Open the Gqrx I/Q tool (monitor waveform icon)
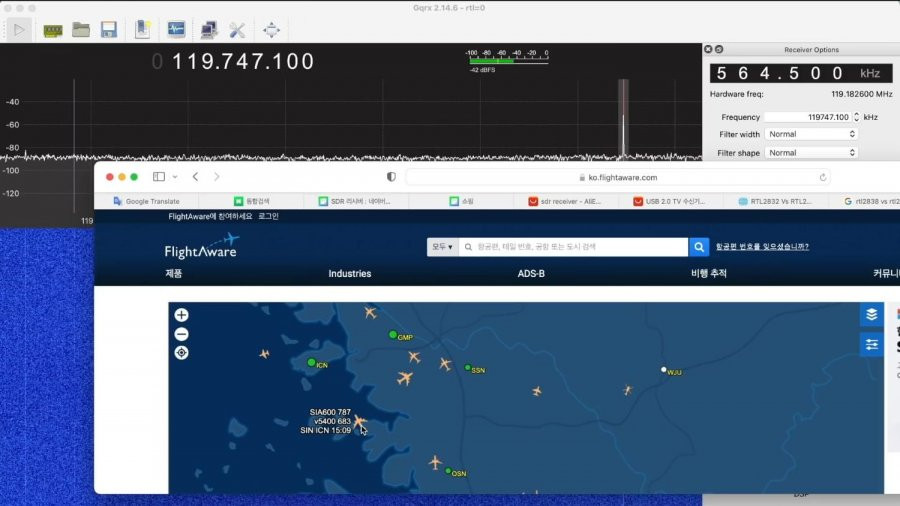This screenshot has height=506, width=900. (x=176, y=29)
